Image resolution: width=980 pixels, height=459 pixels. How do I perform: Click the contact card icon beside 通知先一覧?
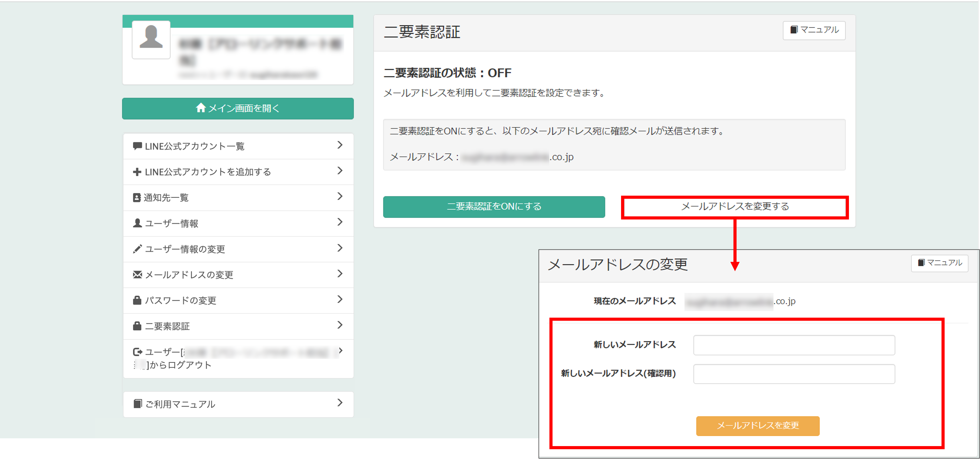pos(137,197)
